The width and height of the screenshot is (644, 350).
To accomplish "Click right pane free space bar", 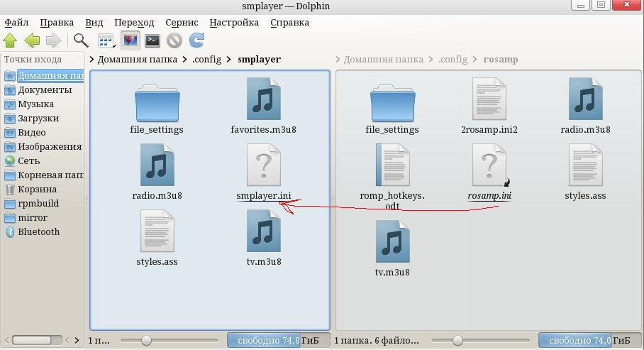I will (x=590, y=341).
